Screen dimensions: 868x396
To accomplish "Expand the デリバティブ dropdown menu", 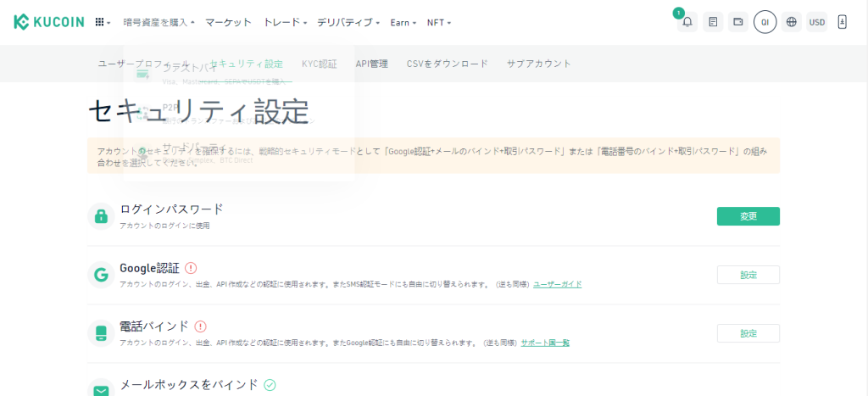I will [x=348, y=22].
